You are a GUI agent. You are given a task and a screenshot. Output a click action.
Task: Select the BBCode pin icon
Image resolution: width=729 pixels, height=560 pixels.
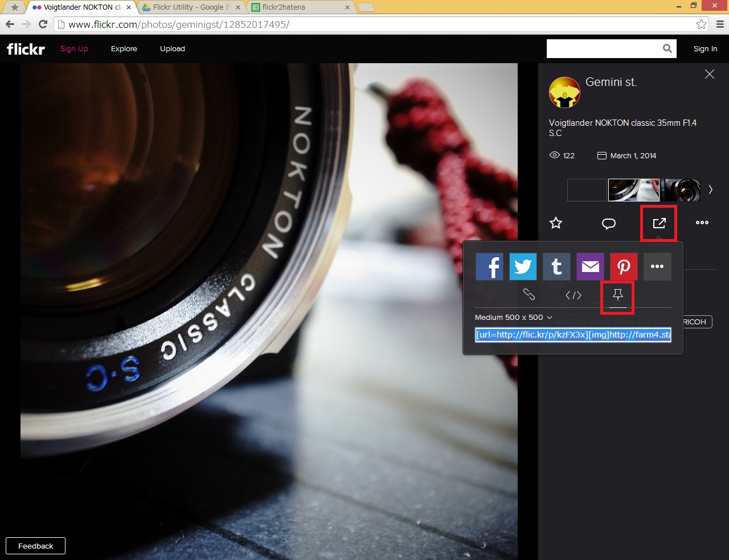coord(618,295)
